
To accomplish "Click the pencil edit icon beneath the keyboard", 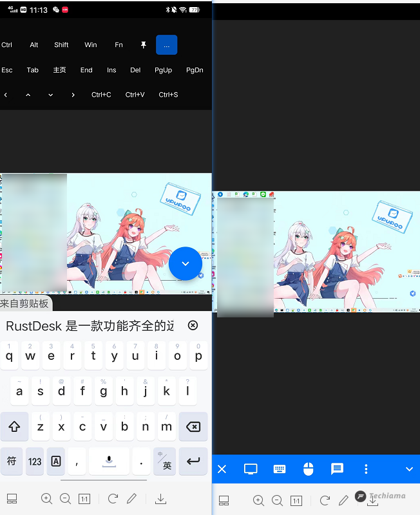I will click(x=132, y=498).
